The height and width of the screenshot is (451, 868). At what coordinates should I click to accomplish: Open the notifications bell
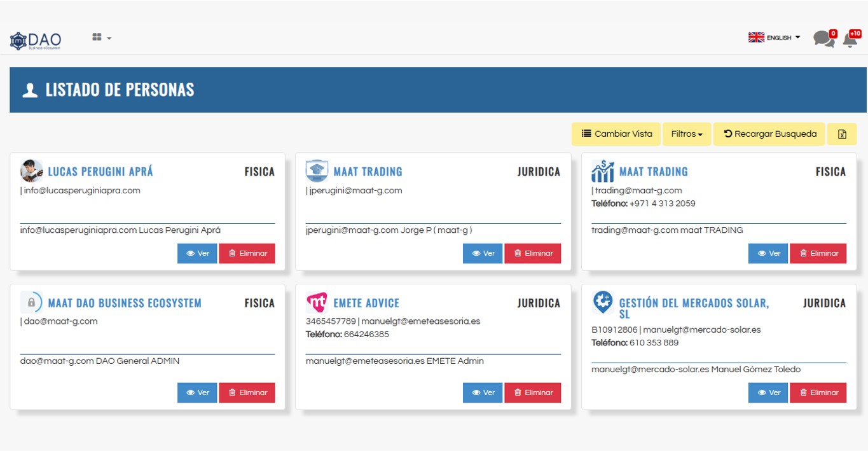850,39
